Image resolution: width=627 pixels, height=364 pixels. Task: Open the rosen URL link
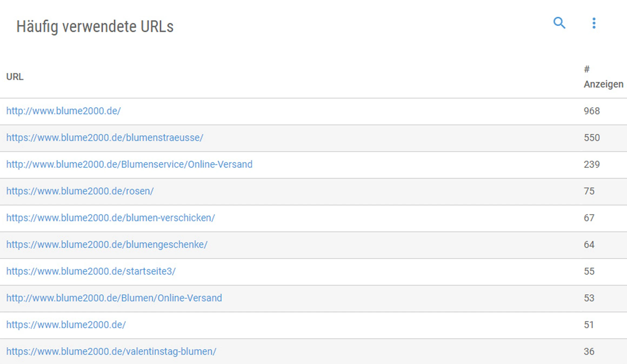[80, 191]
